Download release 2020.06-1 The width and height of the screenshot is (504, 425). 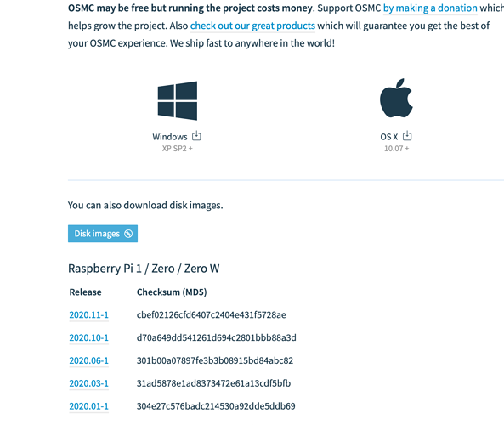[88, 360]
